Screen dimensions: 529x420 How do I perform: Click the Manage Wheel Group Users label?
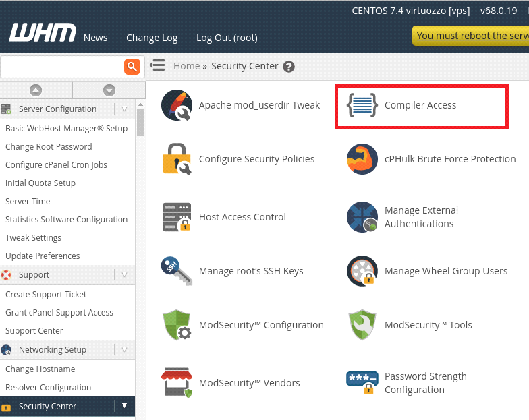(446, 271)
